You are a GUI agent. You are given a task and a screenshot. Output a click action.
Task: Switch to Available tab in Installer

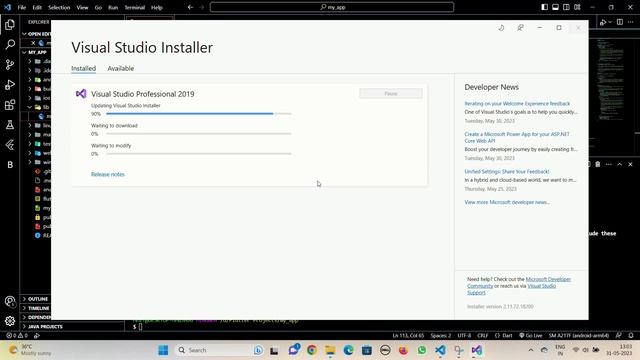coord(120,68)
